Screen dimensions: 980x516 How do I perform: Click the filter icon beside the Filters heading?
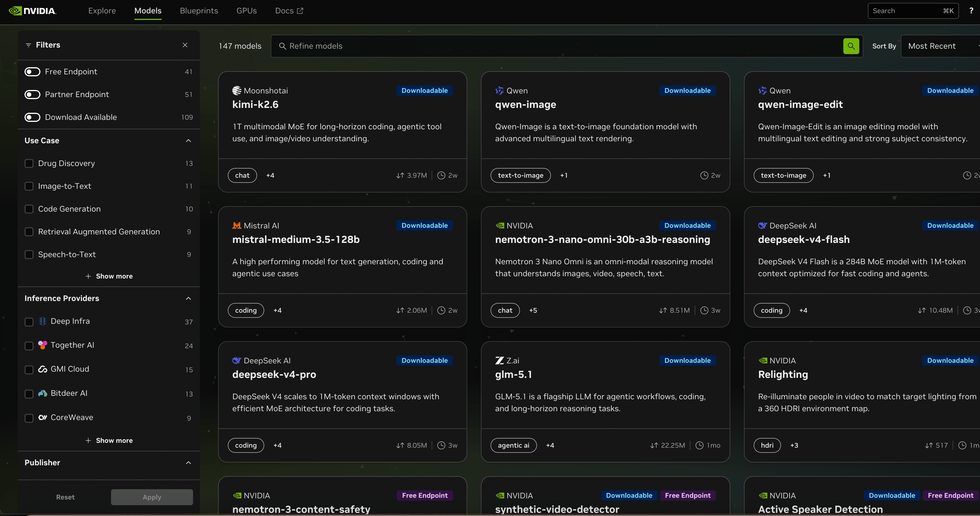[28, 45]
